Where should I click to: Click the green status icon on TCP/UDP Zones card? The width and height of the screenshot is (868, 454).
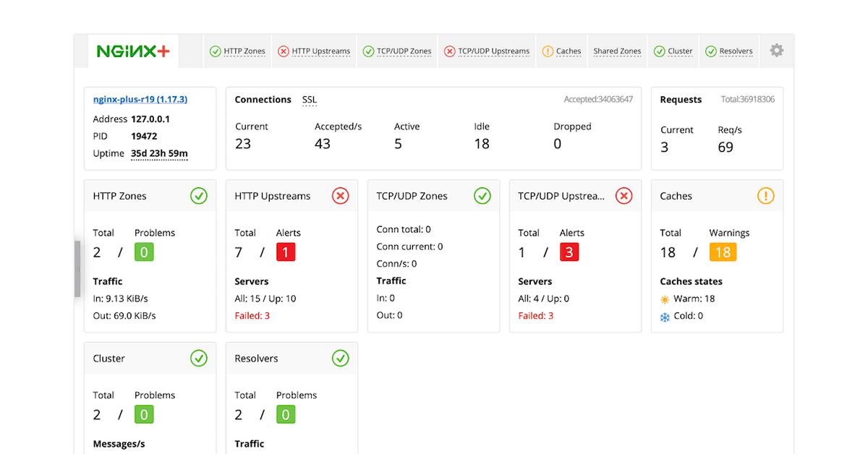tap(482, 195)
